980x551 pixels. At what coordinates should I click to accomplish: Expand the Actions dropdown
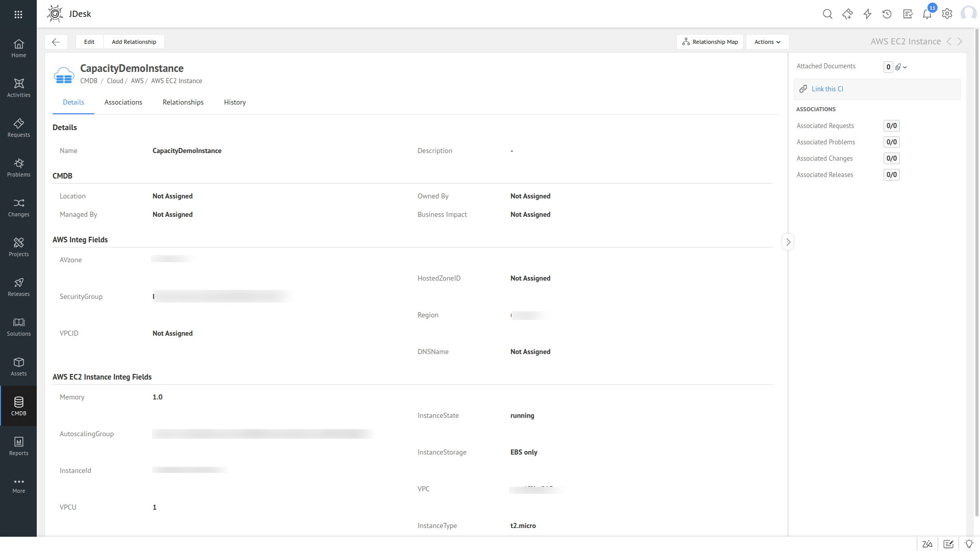tap(767, 42)
